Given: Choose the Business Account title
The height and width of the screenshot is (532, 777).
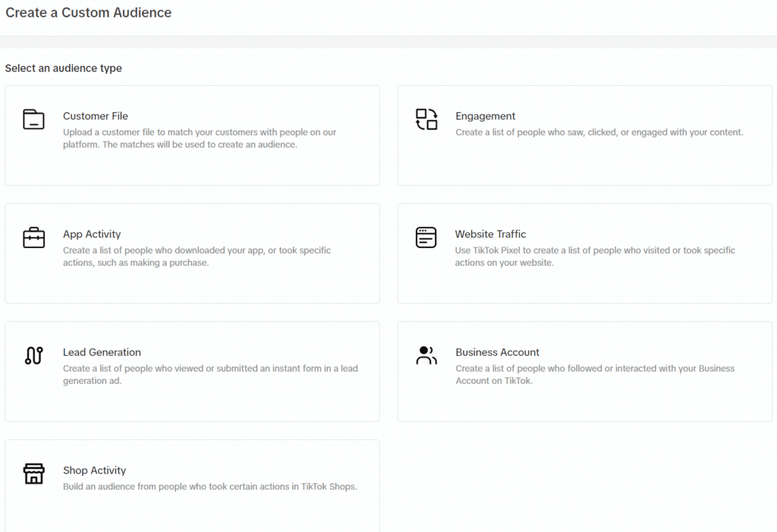Looking at the screenshot, I should click(x=497, y=352).
